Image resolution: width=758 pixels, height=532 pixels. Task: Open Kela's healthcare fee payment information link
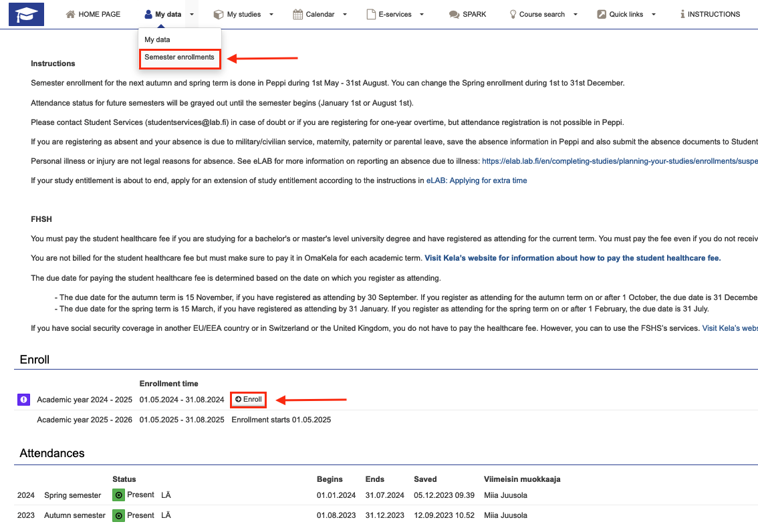point(572,258)
